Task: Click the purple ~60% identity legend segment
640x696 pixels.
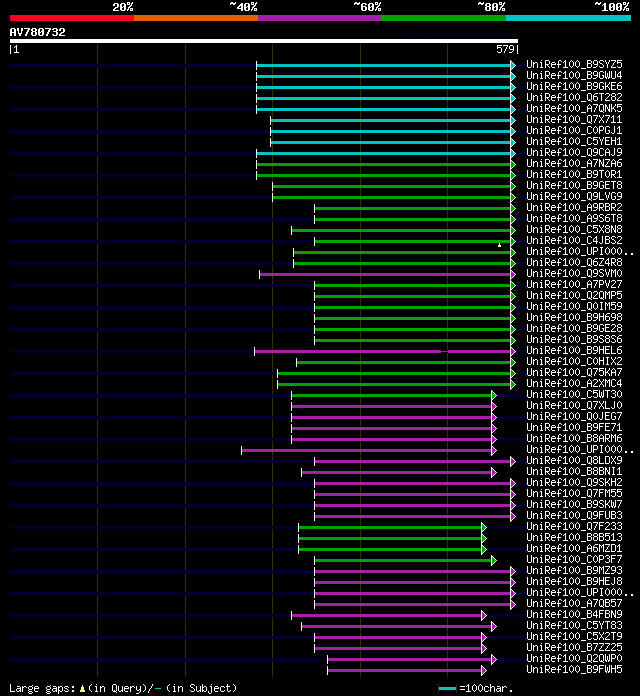Action: pyautogui.click(x=320, y=18)
